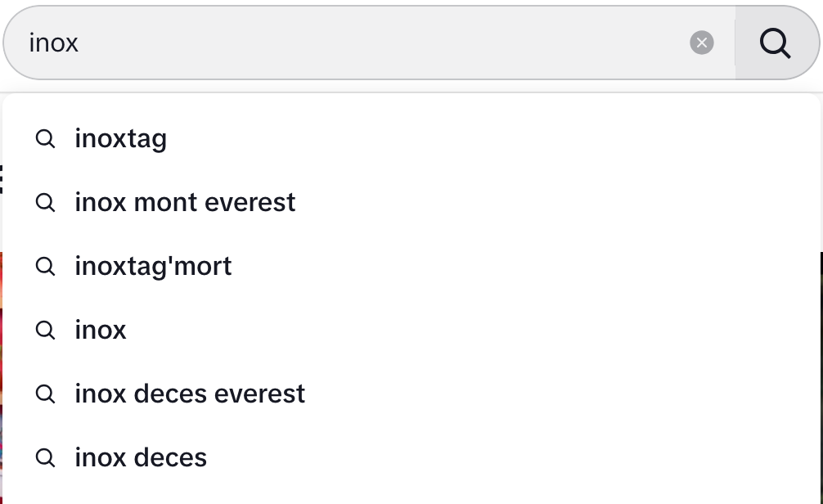Image resolution: width=823 pixels, height=504 pixels.
Task: Click the magnifier icon beside 'inox mont everest'
Action: (x=45, y=202)
